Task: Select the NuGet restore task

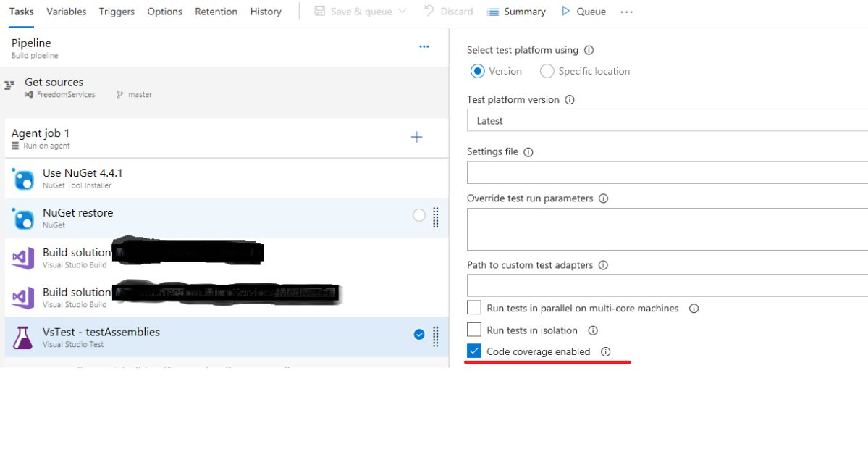Action: click(x=227, y=218)
